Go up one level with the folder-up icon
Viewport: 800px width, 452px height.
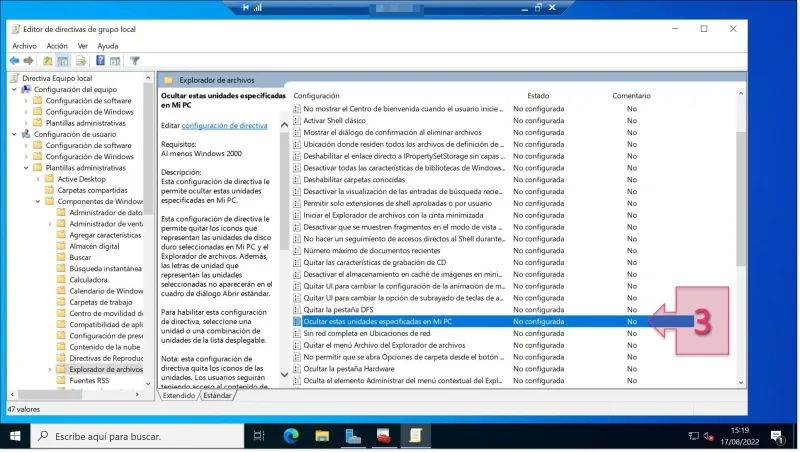coord(47,61)
